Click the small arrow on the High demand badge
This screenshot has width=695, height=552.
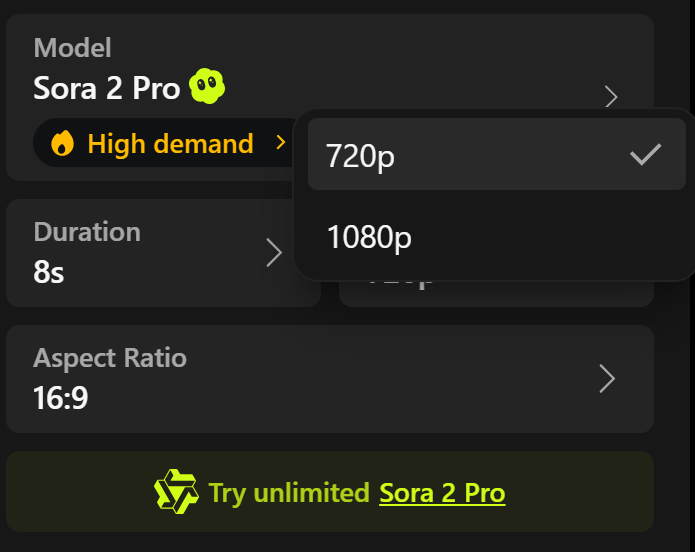pos(280,144)
